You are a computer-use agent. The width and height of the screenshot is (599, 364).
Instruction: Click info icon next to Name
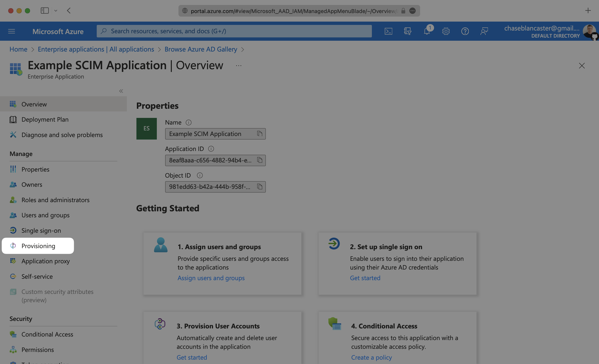point(188,122)
